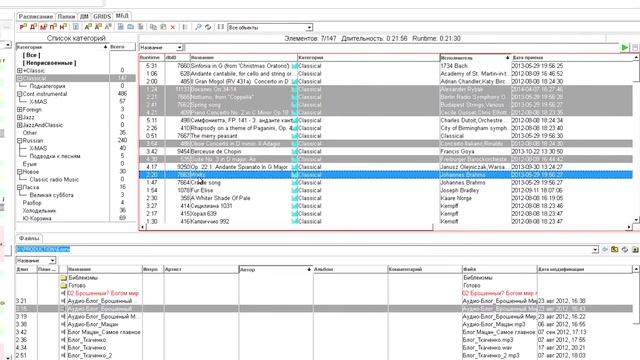640x360 pixels.
Task: Open the Название dropdown in Файлы panel
Action: tap(52, 260)
